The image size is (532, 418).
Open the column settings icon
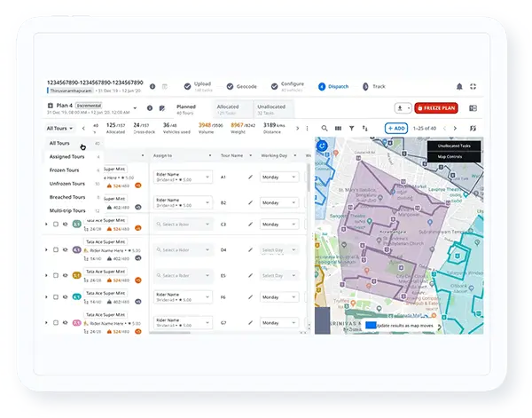(x=338, y=129)
